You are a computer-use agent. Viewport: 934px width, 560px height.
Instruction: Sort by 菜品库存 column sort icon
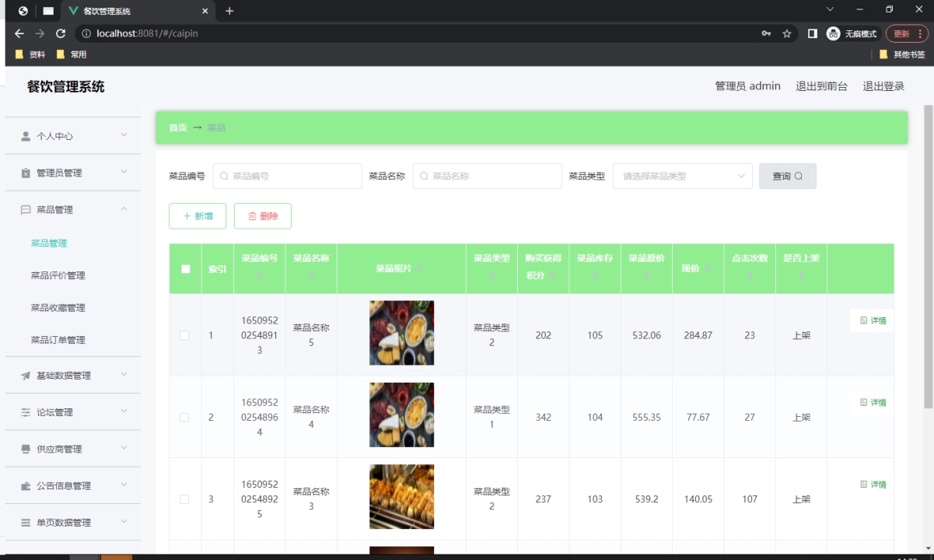595,275
